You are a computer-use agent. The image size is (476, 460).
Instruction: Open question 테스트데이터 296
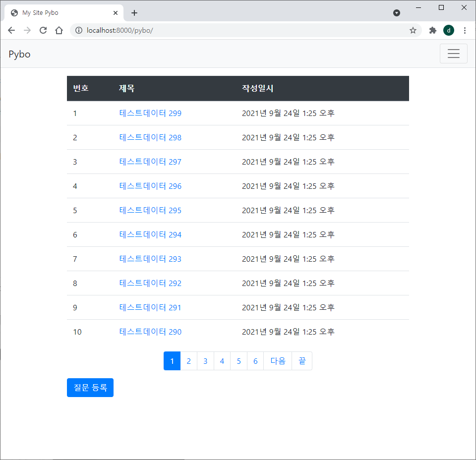click(x=150, y=186)
